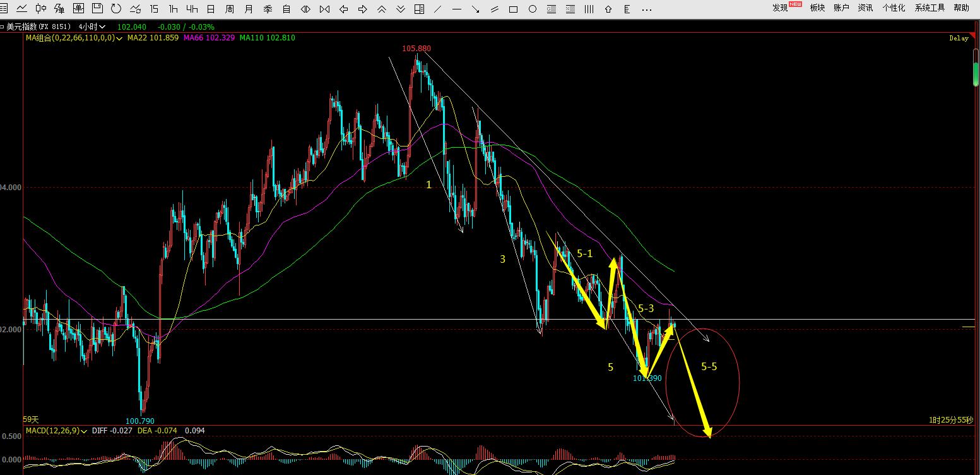Toggle the 1h timeframe
This screenshot has height=475, width=980.
(x=173, y=9)
